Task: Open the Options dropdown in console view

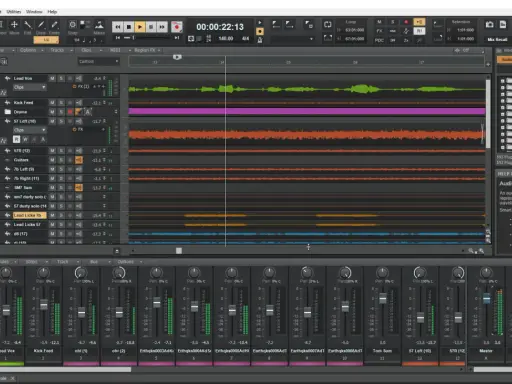Action: (x=126, y=262)
